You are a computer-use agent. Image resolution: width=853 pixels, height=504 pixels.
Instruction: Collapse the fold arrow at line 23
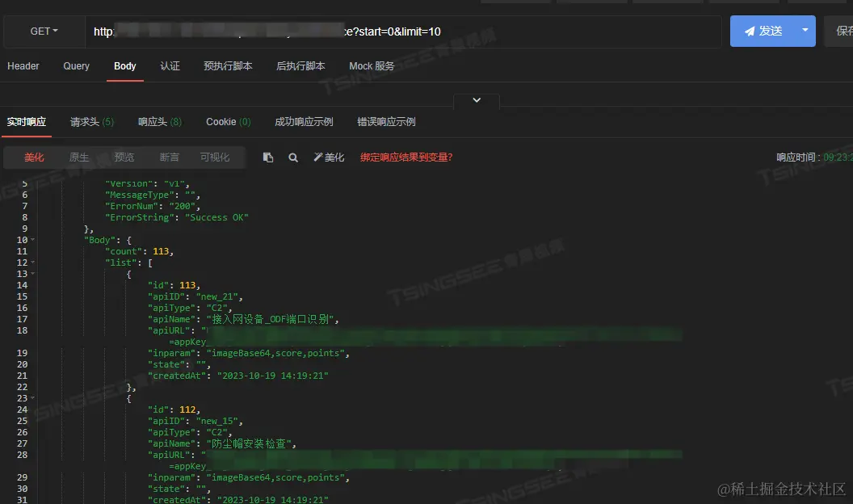[x=32, y=398]
